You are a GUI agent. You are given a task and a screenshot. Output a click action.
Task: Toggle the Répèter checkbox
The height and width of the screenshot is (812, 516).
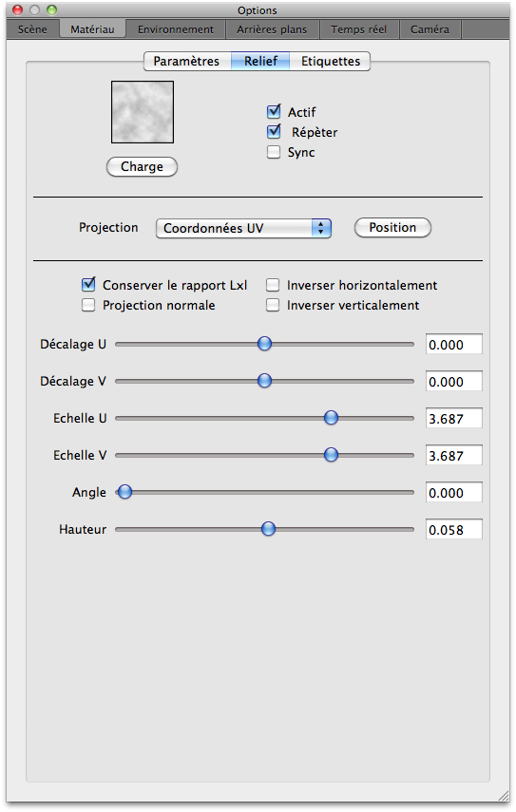[274, 132]
